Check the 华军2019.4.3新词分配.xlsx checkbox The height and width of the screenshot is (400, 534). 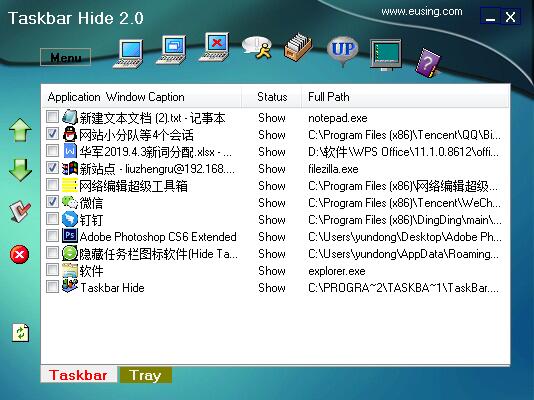(52, 150)
